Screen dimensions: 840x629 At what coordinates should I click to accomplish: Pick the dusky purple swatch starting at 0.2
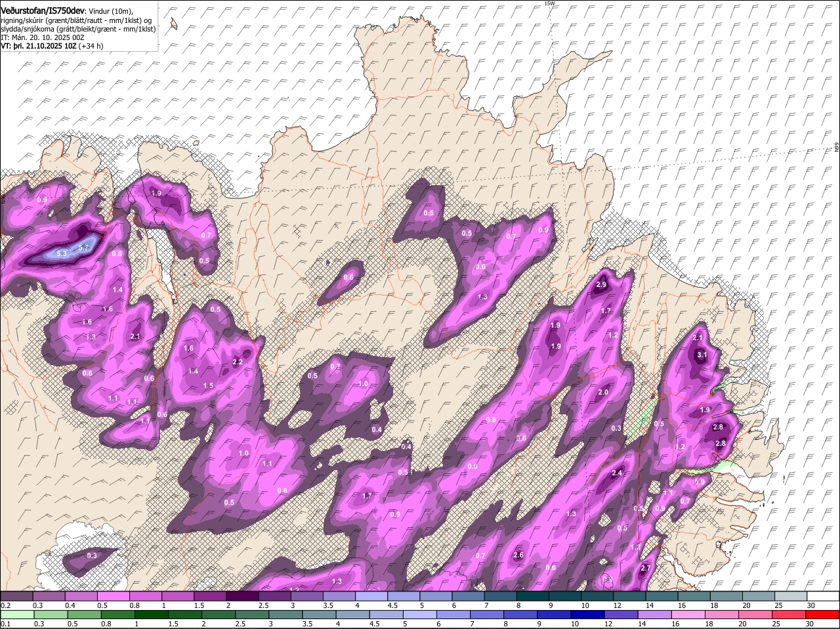coord(17,596)
